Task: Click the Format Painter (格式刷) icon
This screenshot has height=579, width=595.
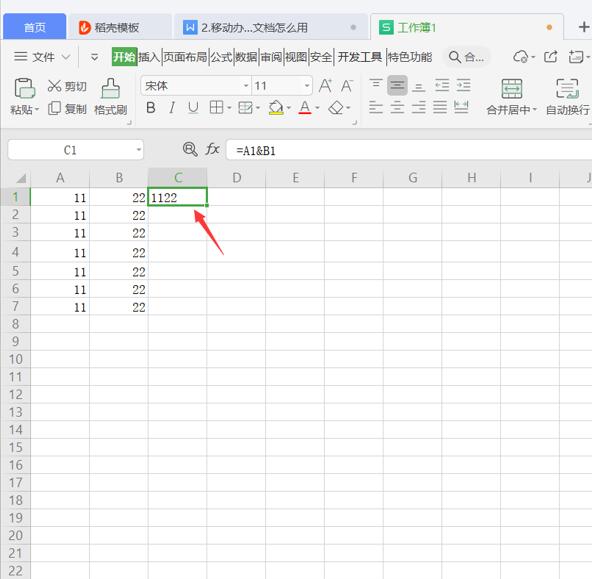Action: [110, 89]
